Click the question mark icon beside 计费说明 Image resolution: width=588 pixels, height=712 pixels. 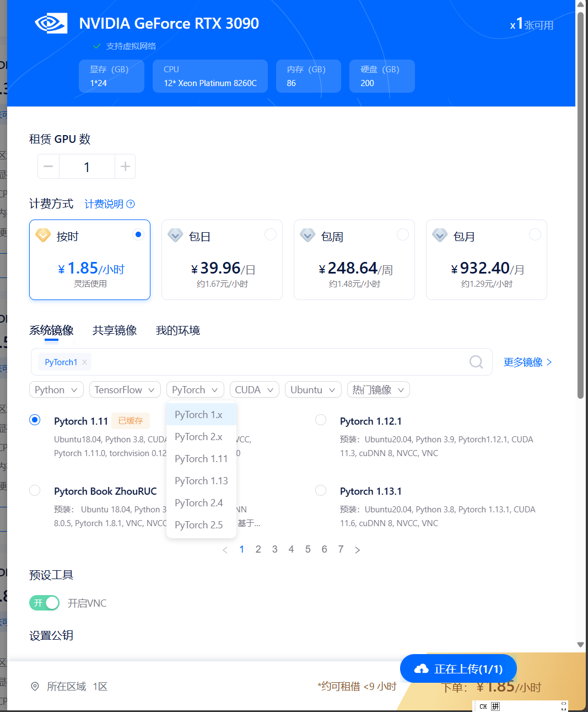pos(131,204)
